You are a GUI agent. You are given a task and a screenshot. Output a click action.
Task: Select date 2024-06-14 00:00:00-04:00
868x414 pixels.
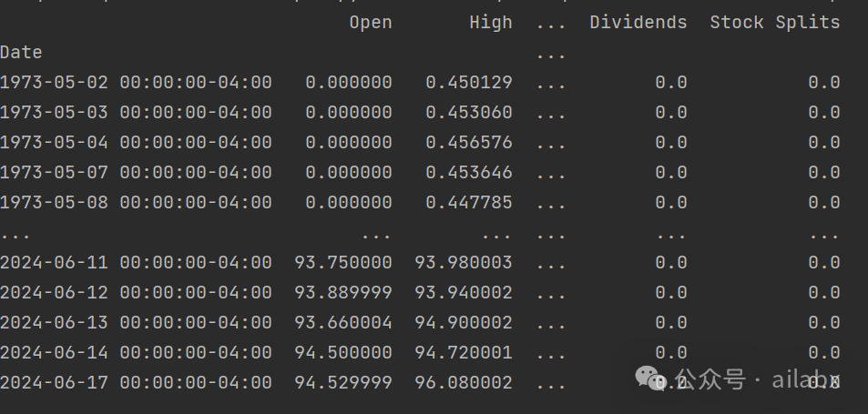[x=137, y=352]
